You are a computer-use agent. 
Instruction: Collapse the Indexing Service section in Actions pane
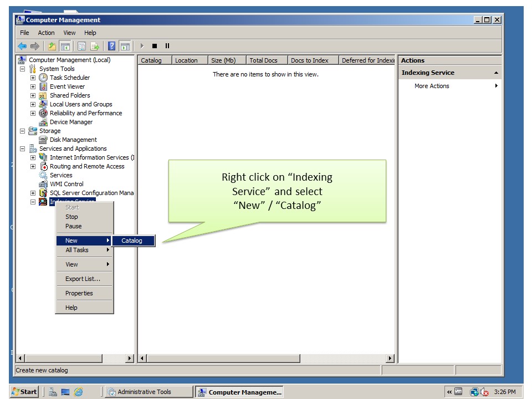pyautogui.click(x=496, y=73)
